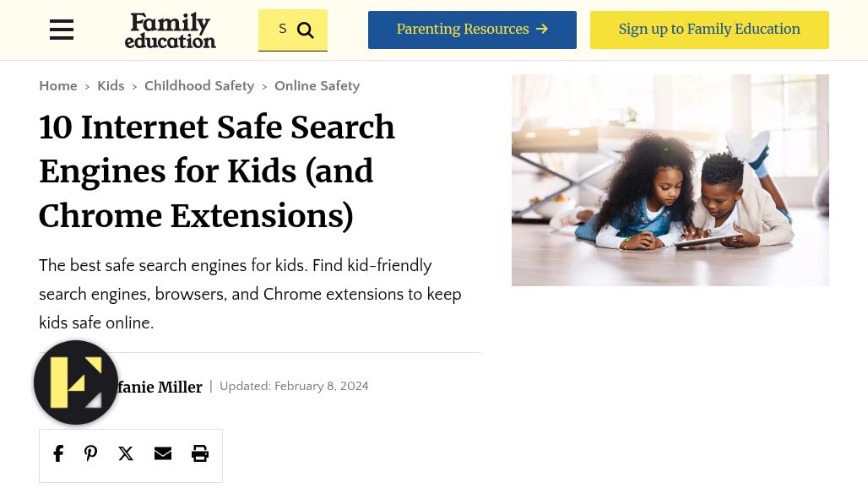Click the article headline about safe search engines

tap(217, 171)
